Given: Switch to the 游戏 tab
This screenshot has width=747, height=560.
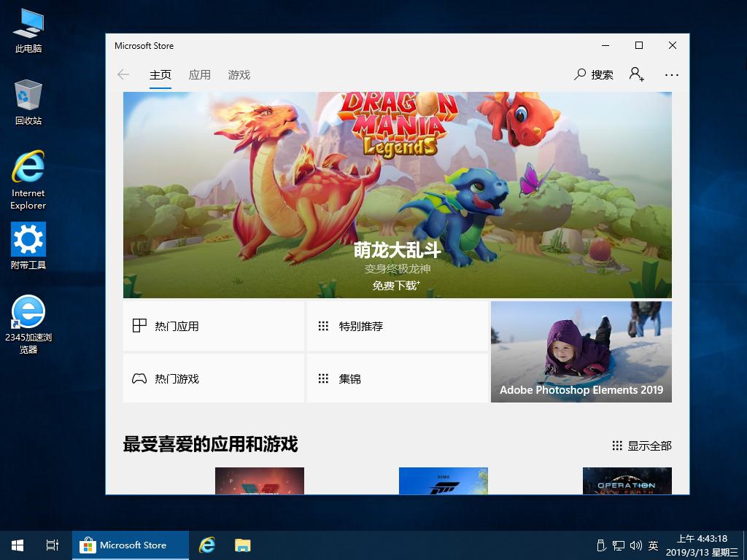Looking at the screenshot, I should click(x=239, y=75).
